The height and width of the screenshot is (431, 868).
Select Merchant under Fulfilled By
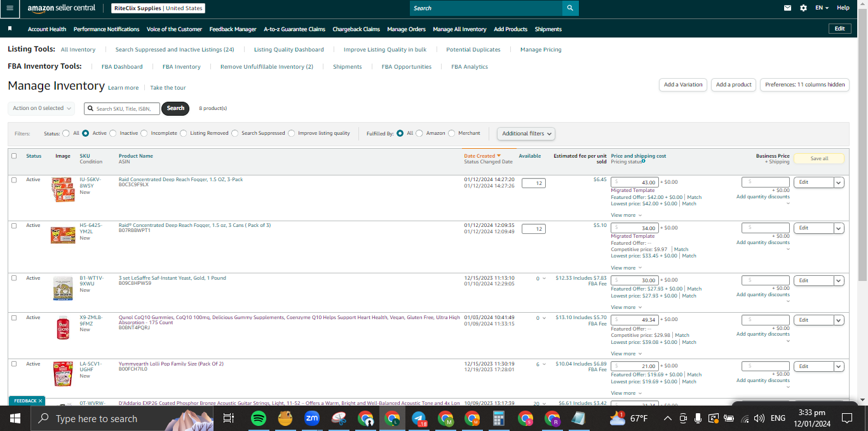click(452, 133)
